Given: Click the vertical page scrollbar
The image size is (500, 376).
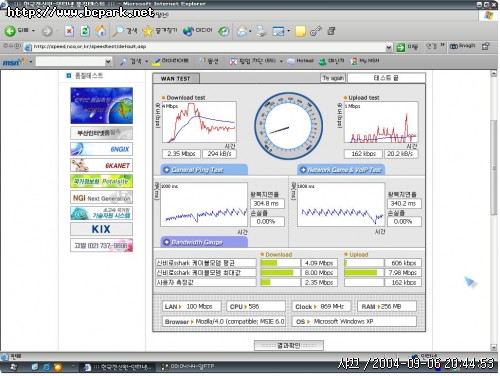Looking at the screenshot, I should pos(494,210).
